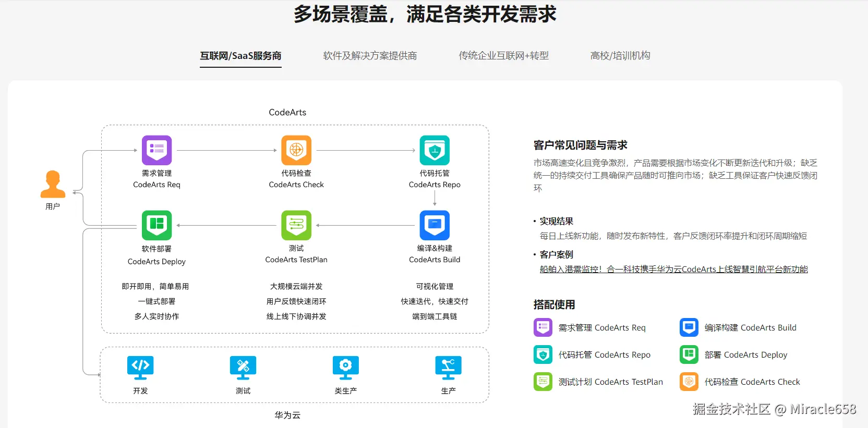The image size is (868, 428).
Task: Click the 客户案例 bullet heading
Action: (x=556, y=254)
